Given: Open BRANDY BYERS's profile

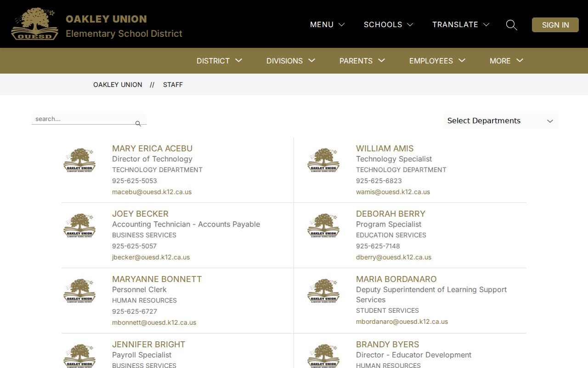Looking at the screenshot, I should pos(387,345).
